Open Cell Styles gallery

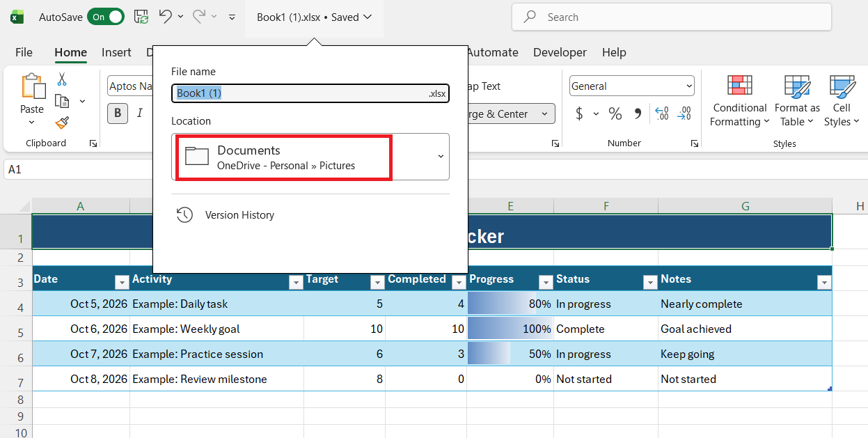coord(842,101)
